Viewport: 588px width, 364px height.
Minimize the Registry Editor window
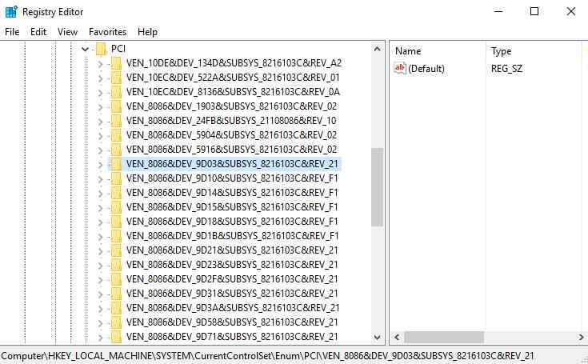pos(498,11)
